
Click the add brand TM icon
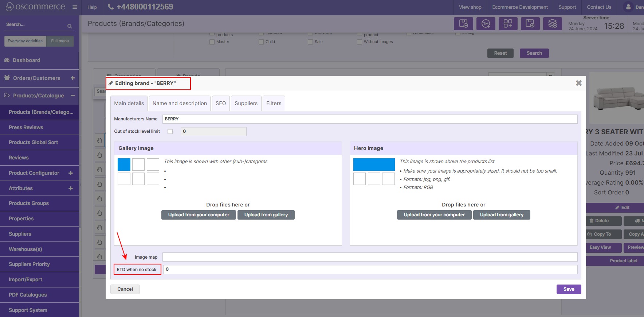[486, 24]
